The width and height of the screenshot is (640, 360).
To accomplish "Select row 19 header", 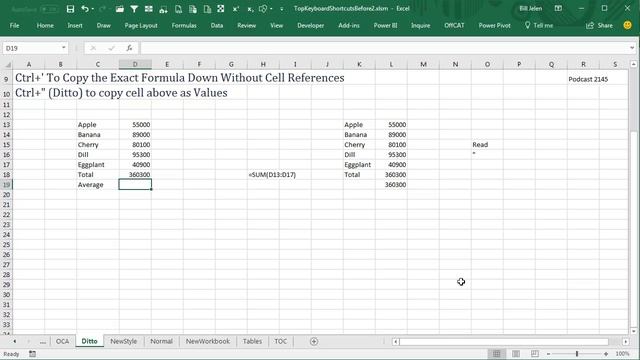I will (x=7, y=185).
